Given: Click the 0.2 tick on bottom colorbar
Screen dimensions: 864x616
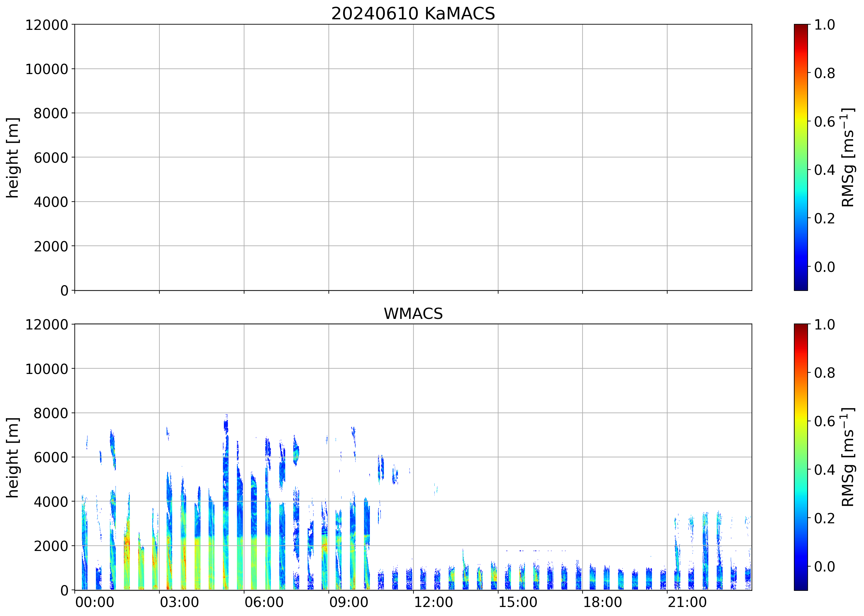Looking at the screenshot, I should point(824,518).
